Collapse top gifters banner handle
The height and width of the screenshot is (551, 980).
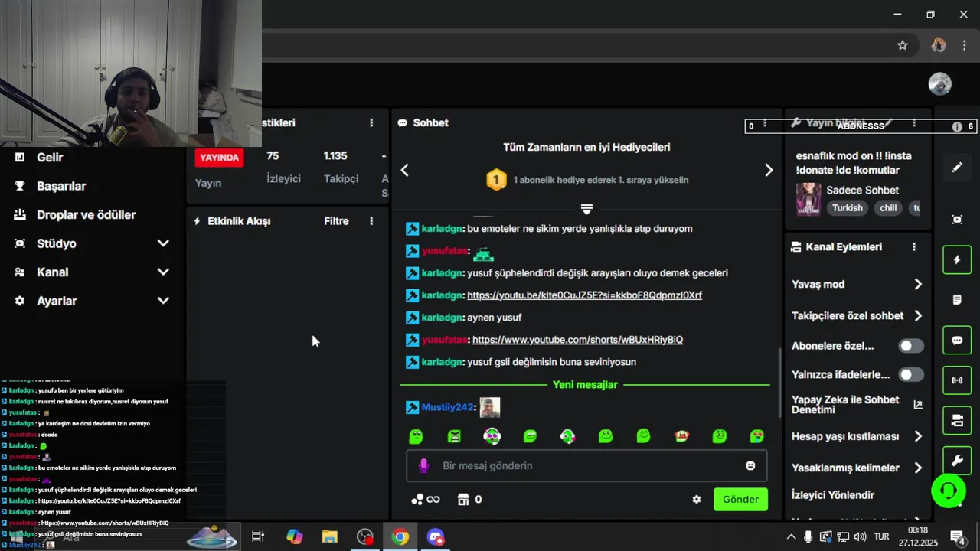pos(586,209)
